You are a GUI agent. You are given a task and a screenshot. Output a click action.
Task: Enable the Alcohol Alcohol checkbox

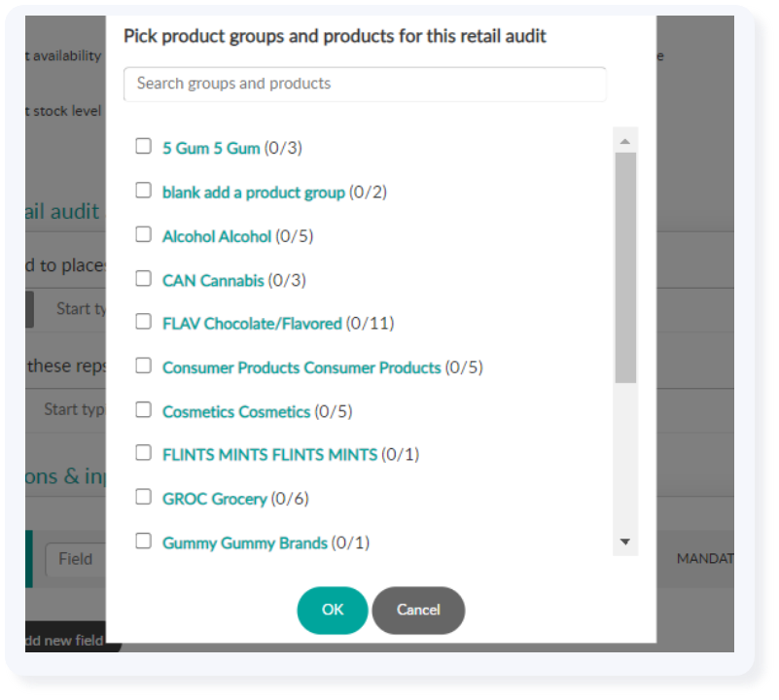click(144, 234)
